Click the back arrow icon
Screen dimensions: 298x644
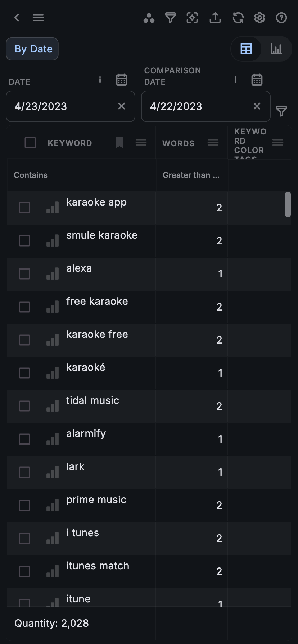click(17, 18)
